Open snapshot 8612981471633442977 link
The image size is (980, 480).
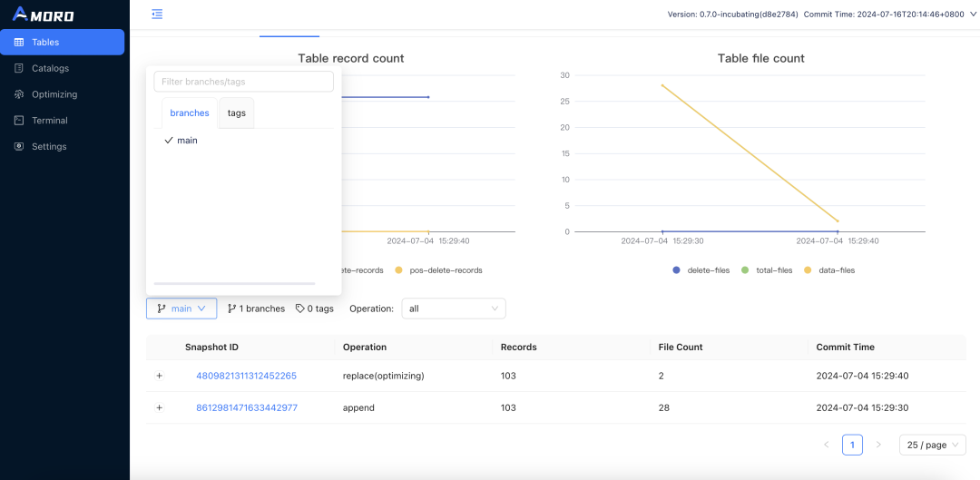(x=246, y=408)
